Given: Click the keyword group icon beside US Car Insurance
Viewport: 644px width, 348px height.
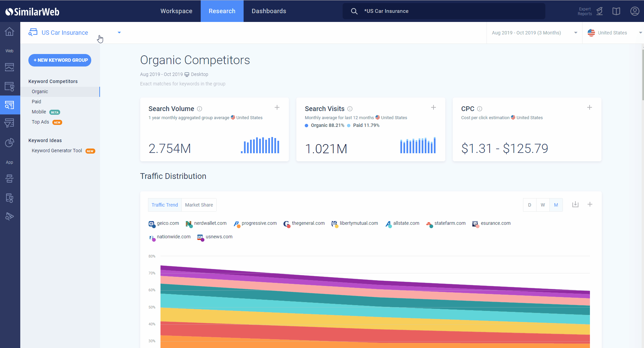Looking at the screenshot, I should click(33, 32).
